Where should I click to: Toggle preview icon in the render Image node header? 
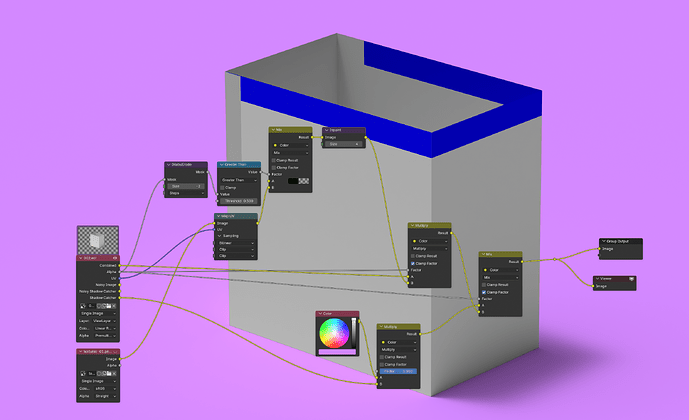coord(115,258)
